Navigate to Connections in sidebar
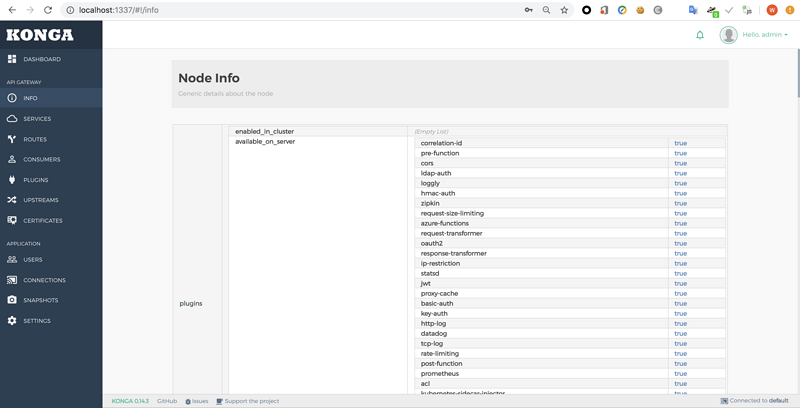 click(44, 280)
